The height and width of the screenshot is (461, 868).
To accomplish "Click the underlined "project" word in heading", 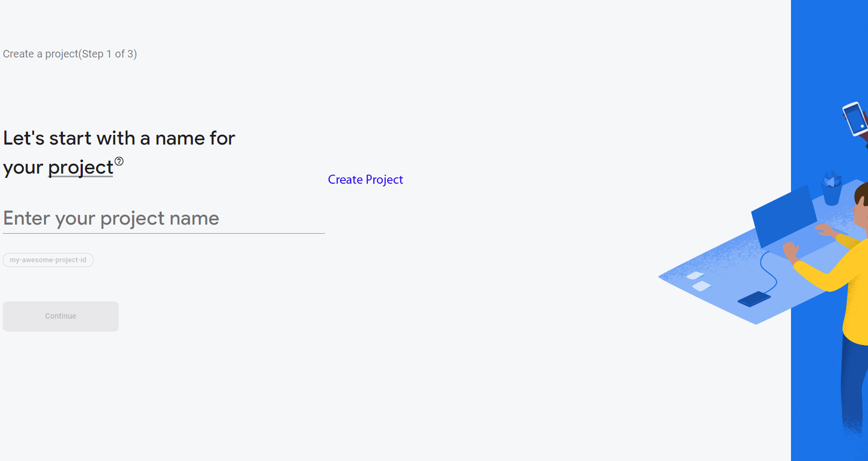I will coord(80,167).
